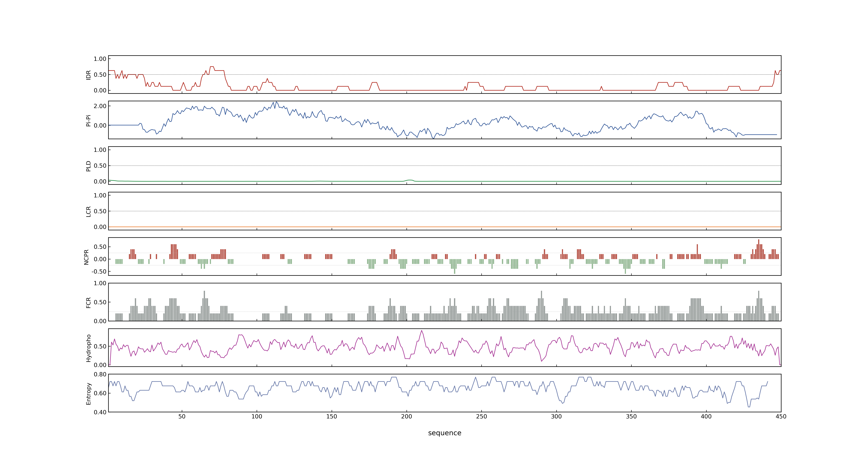Click the FCR y-axis label
Screen dimensions: 868x463
88,302
